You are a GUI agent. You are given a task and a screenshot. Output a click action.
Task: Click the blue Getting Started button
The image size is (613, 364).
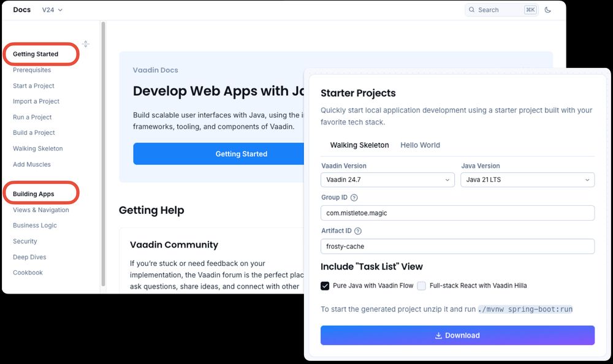point(219,154)
